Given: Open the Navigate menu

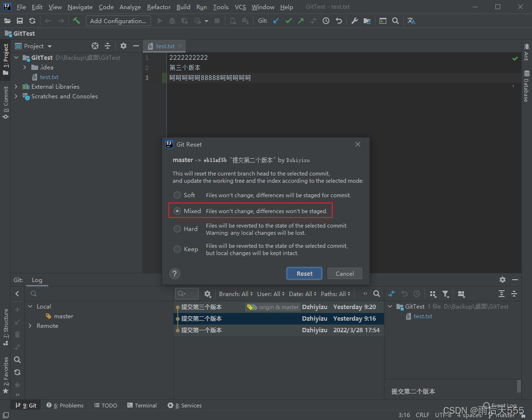Looking at the screenshot, I should click(x=80, y=7).
